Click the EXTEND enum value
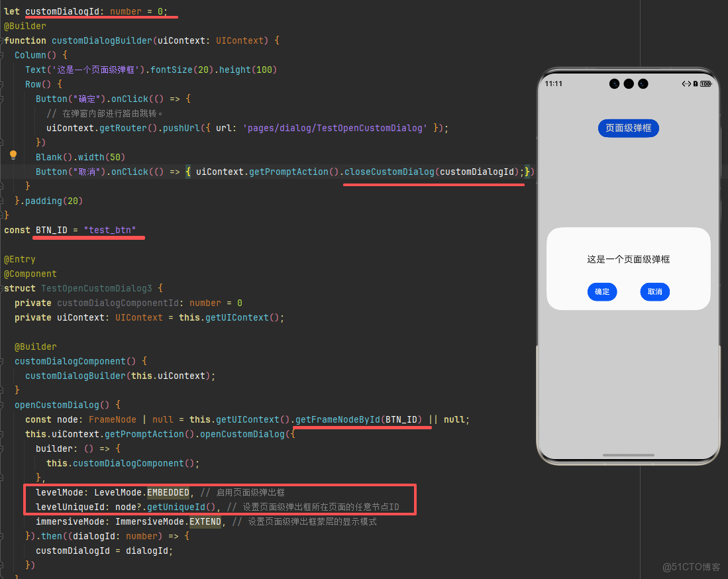728x579 pixels. (205, 522)
